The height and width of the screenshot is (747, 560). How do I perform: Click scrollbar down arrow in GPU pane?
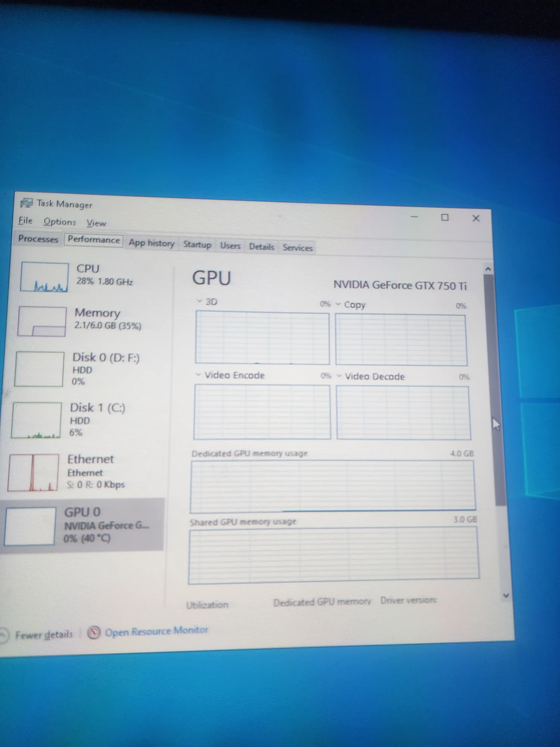pyautogui.click(x=506, y=596)
